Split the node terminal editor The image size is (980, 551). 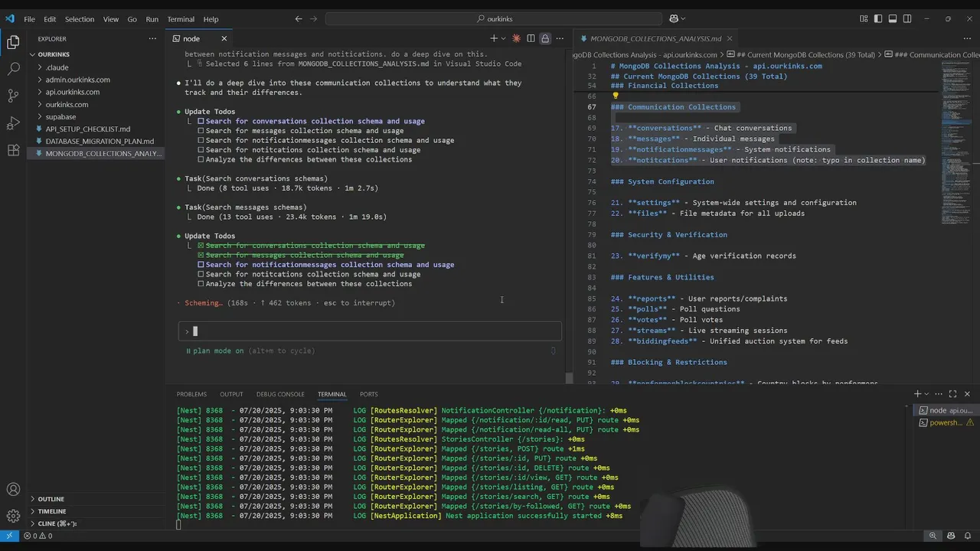point(531,38)
